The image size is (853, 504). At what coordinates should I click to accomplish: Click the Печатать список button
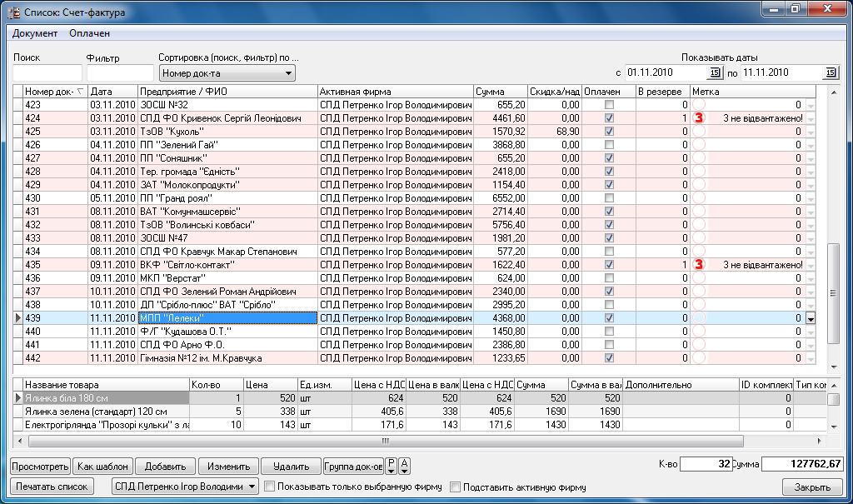coord(52,487)
